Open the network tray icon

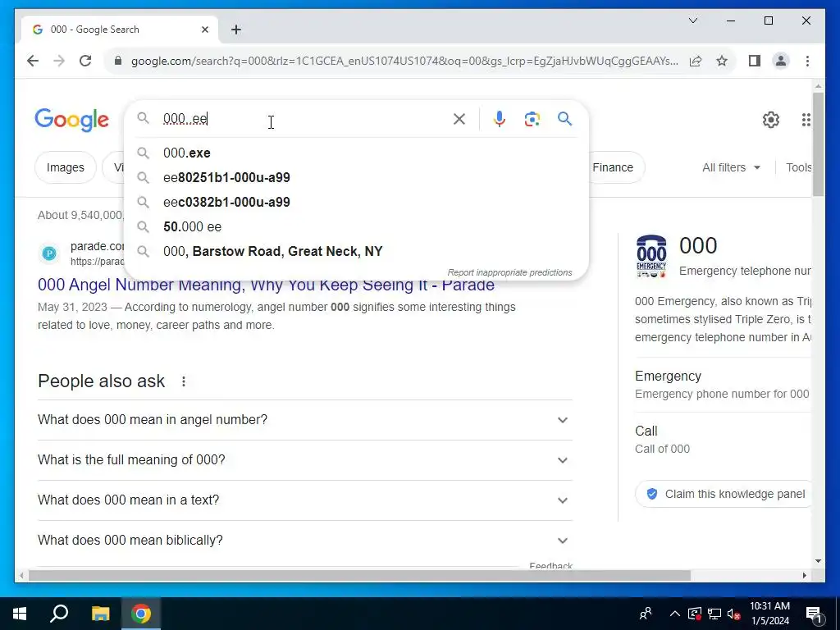point(714,614)
